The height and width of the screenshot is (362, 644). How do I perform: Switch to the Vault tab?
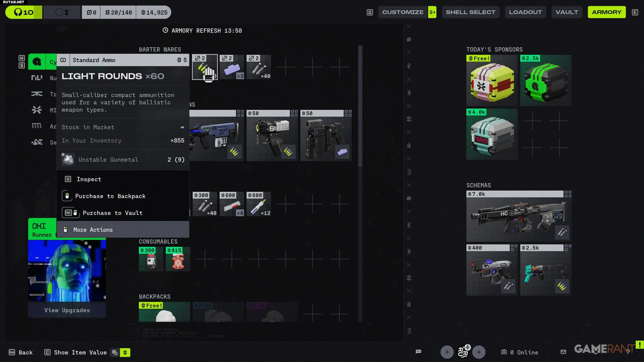coord(567,12)
